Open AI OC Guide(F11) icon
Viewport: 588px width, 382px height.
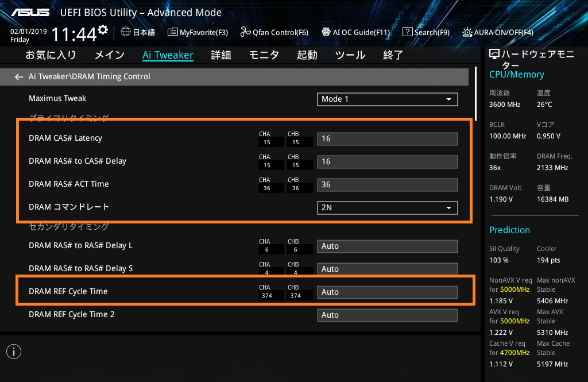coord(326,32)
